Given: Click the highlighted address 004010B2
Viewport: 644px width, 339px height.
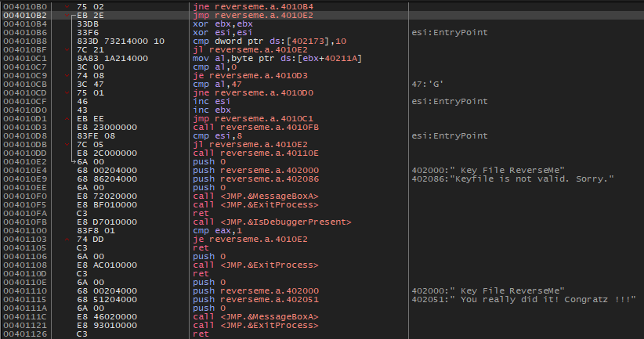Looking at the screenshot, I should point(25,15).
